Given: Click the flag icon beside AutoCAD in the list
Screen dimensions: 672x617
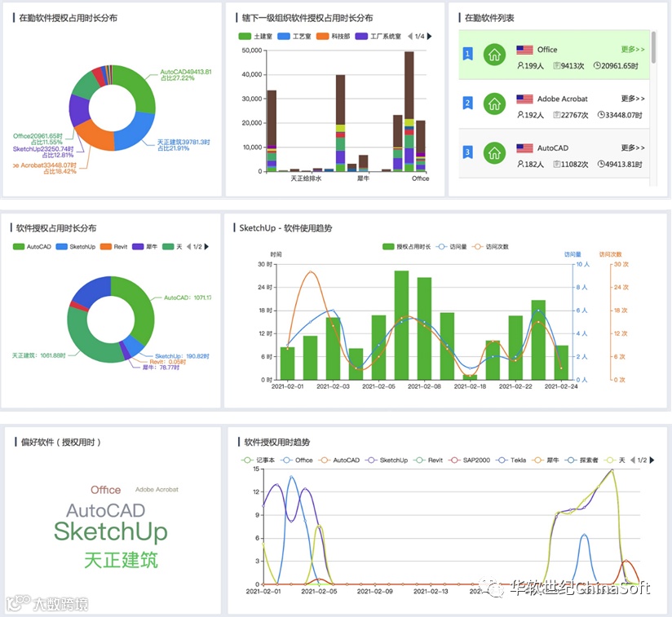Looking at the screenshot, I should click(x=524, y=148).
